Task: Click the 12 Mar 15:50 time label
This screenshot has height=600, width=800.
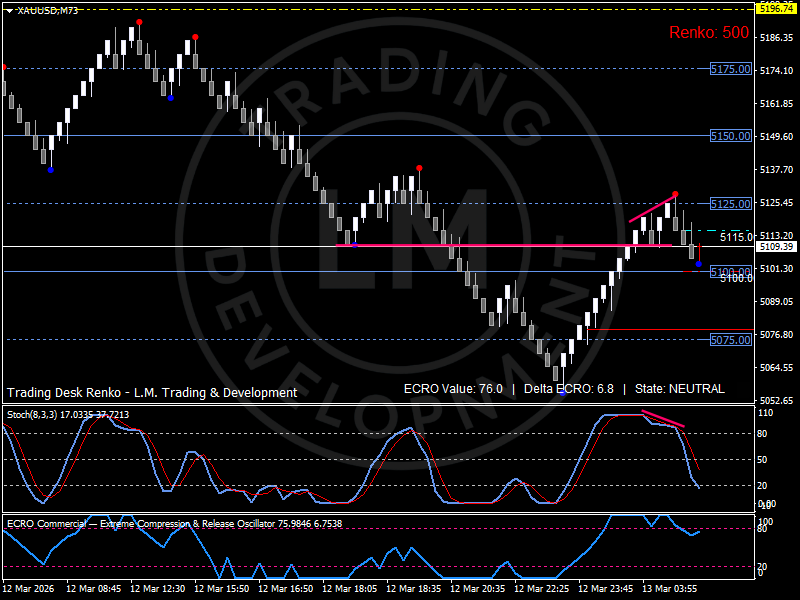Action: 222,588
